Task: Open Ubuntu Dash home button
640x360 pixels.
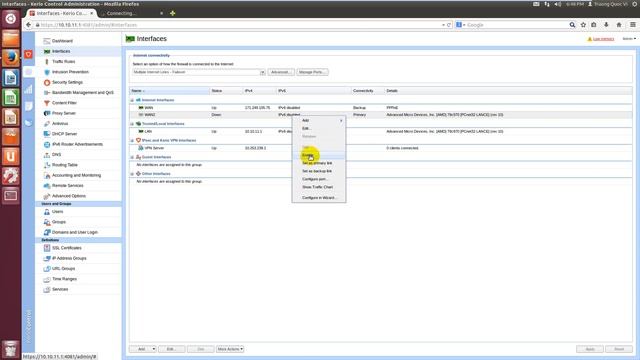Action: point(11,18)
